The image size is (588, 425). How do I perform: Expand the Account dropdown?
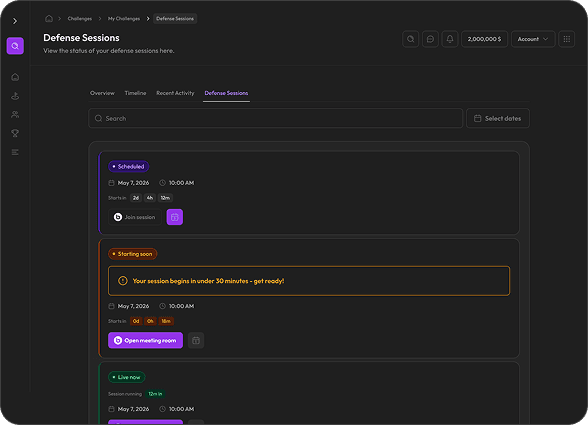tap(533, 39)
